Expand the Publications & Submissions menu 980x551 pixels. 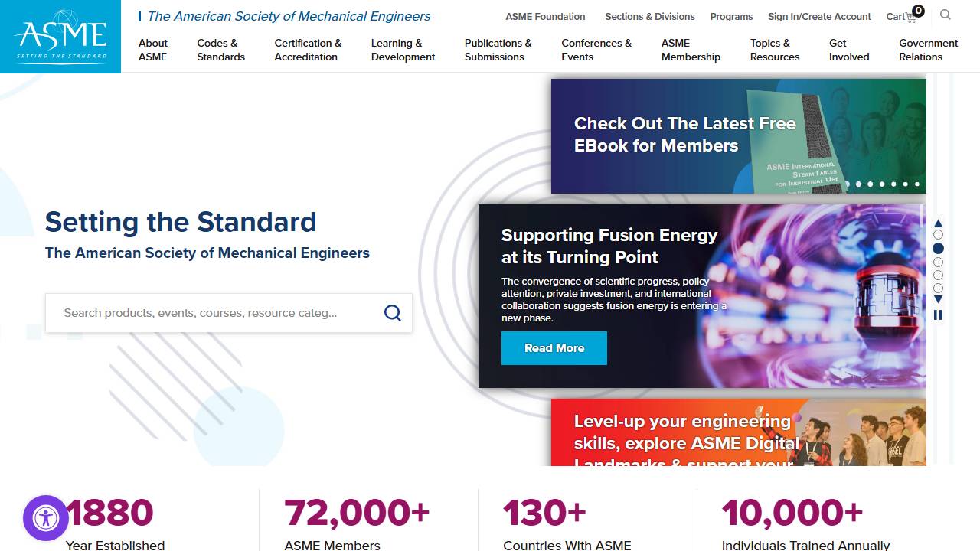498,50
